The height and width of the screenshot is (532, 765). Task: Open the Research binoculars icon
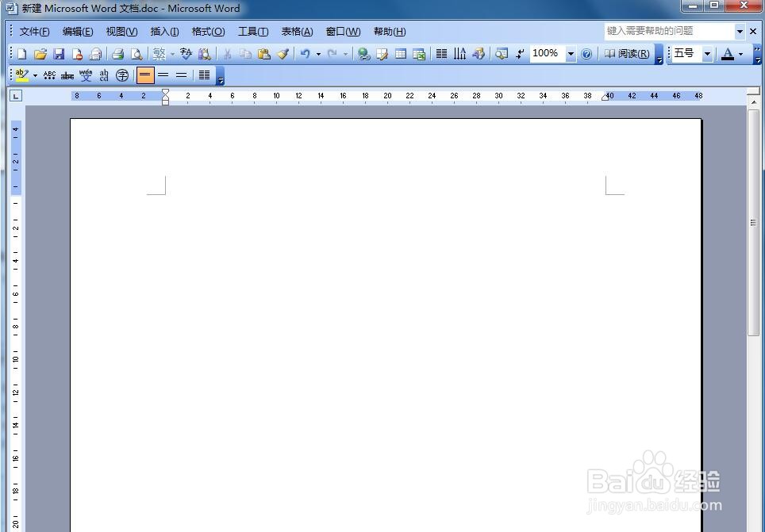tap(205, 54)
